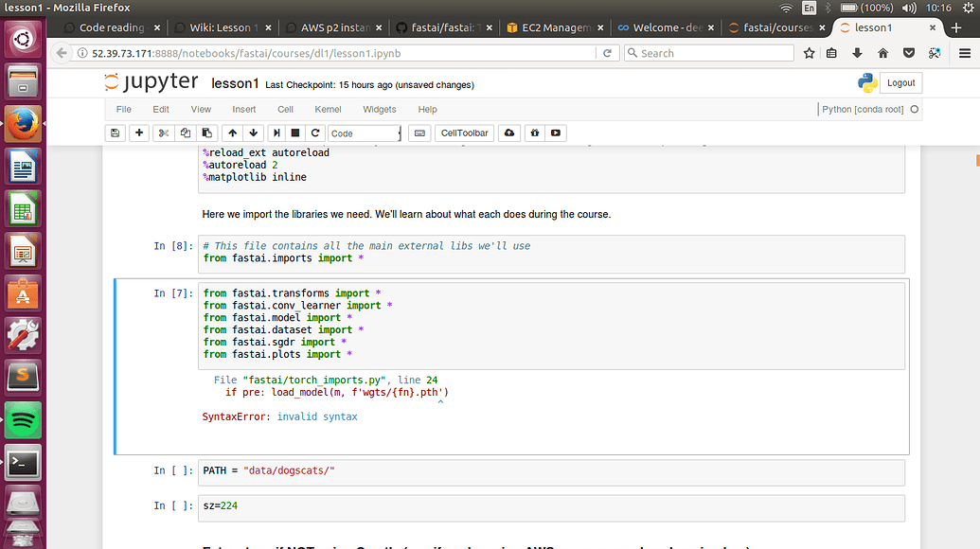
Task: Open the Kernel menu
Action: 328,110
